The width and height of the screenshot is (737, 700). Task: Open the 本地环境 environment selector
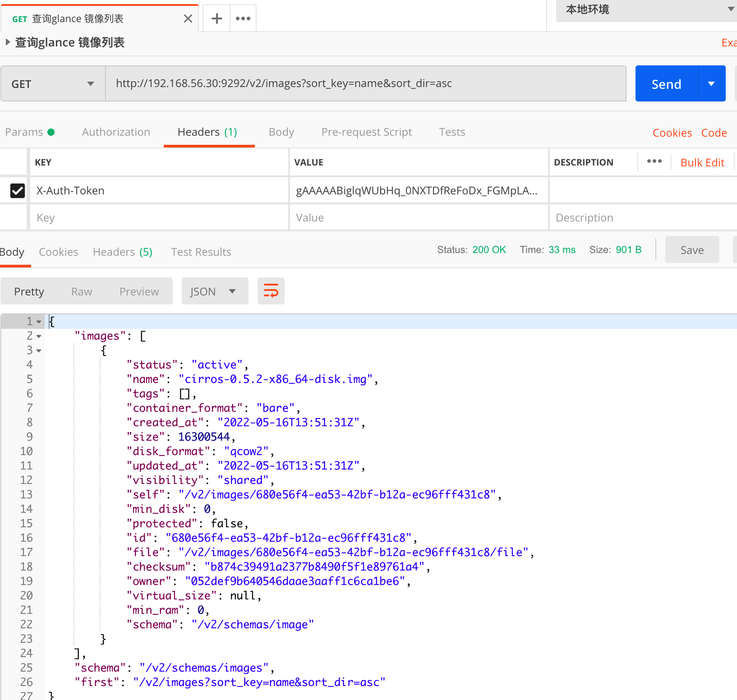pyautogui.click(x=647, y=10)
